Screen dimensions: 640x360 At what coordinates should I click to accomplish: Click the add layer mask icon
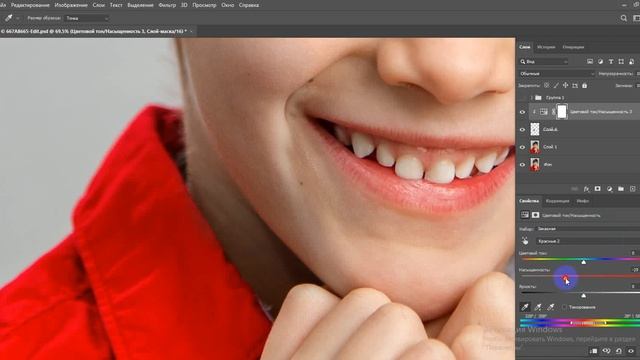[598, 189]
